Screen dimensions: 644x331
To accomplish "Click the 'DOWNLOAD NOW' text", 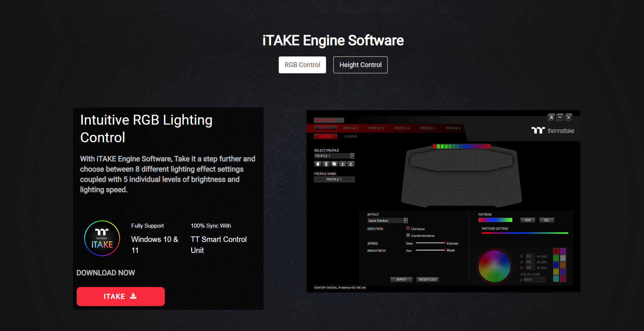I will [x=106, y=273].
